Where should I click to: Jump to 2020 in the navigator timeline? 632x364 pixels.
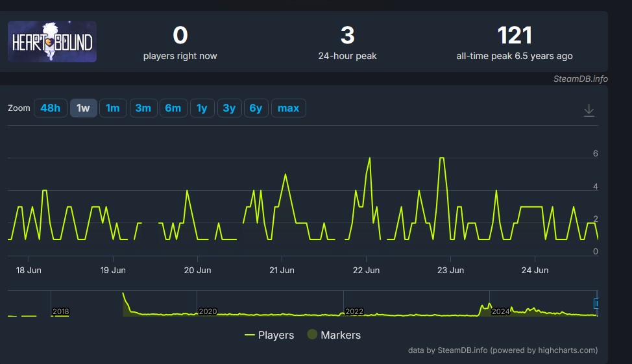[208, 311]
